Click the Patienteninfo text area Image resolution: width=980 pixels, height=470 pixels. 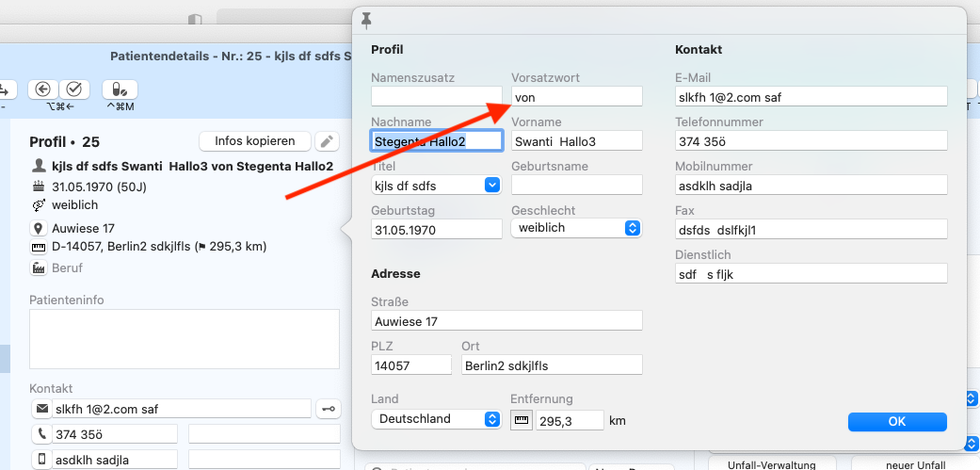185,339
